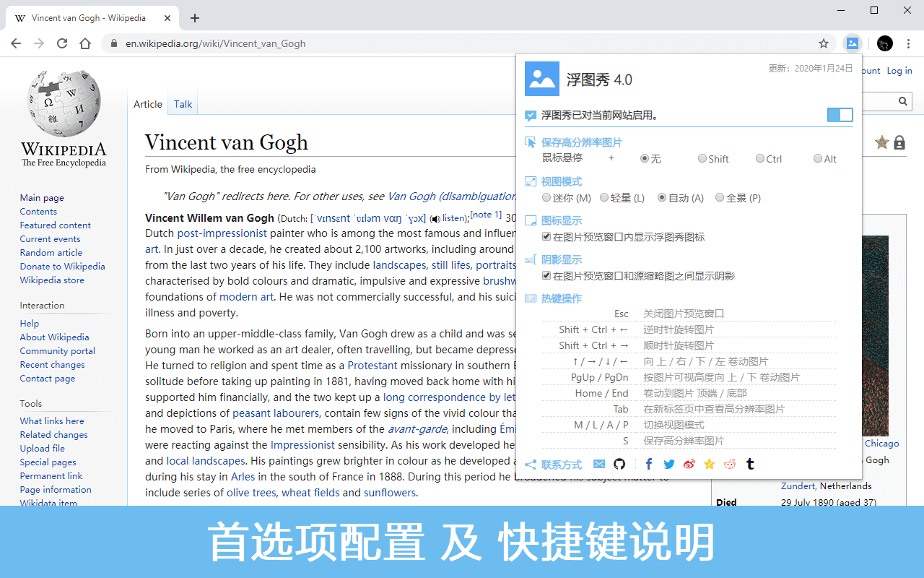Open Random article sidebar link

(x=51, y=252)
